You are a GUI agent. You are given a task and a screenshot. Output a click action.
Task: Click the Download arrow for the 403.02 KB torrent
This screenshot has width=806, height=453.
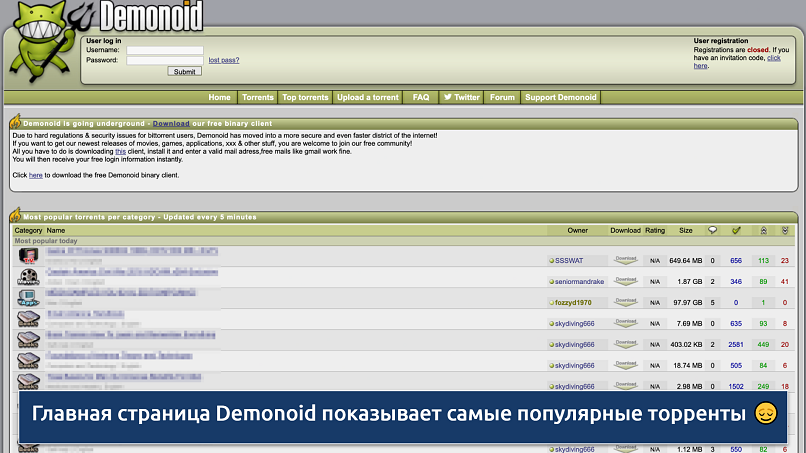[625, 344]
